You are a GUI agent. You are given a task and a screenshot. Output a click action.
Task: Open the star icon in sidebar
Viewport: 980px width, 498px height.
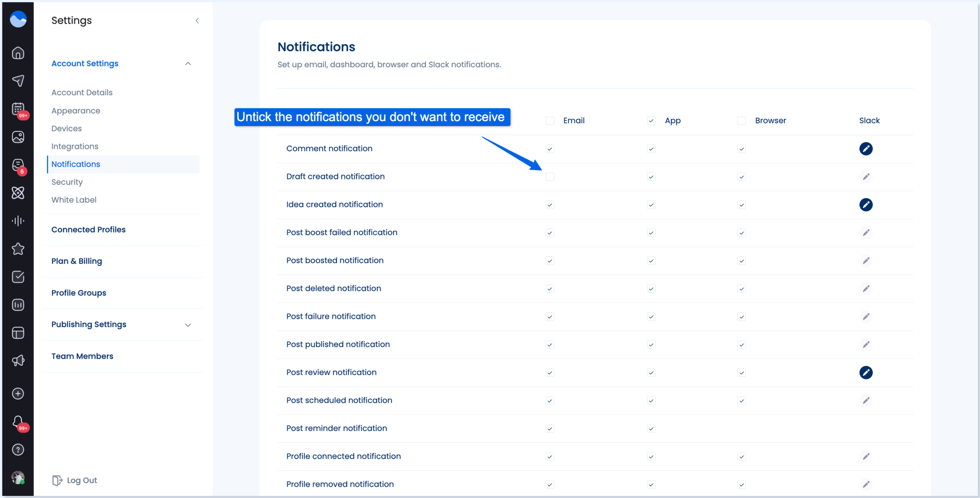tap(18, 249)
